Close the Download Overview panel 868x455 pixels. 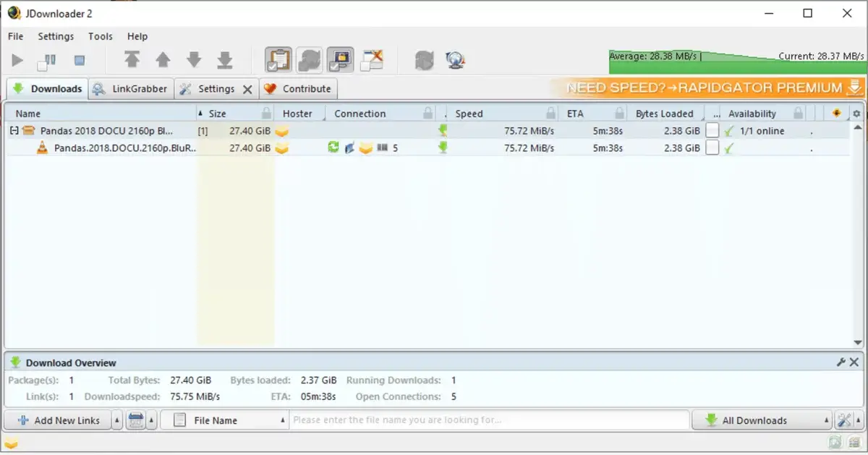point(854,362)
